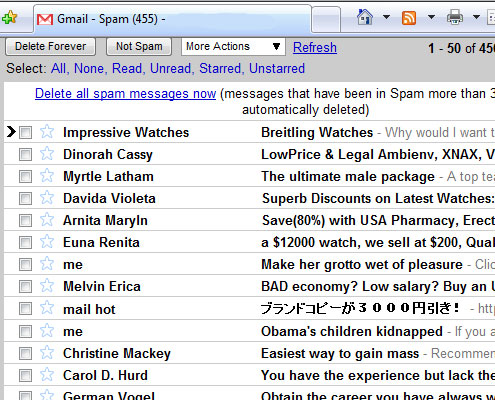Open the Japanese subject message from mail hot
This screenshot has height=400, width=495.
point(360,308)
